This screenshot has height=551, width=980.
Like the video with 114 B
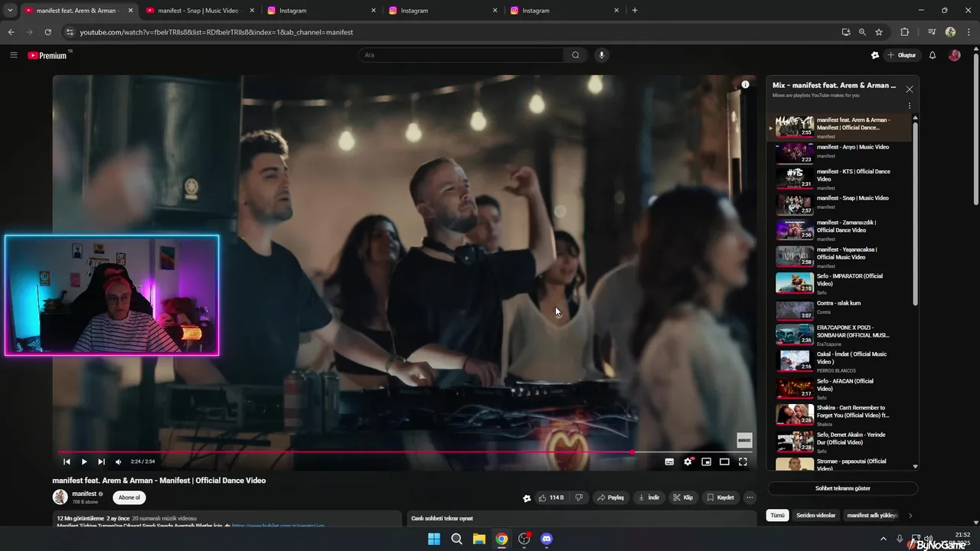point(550,497)
